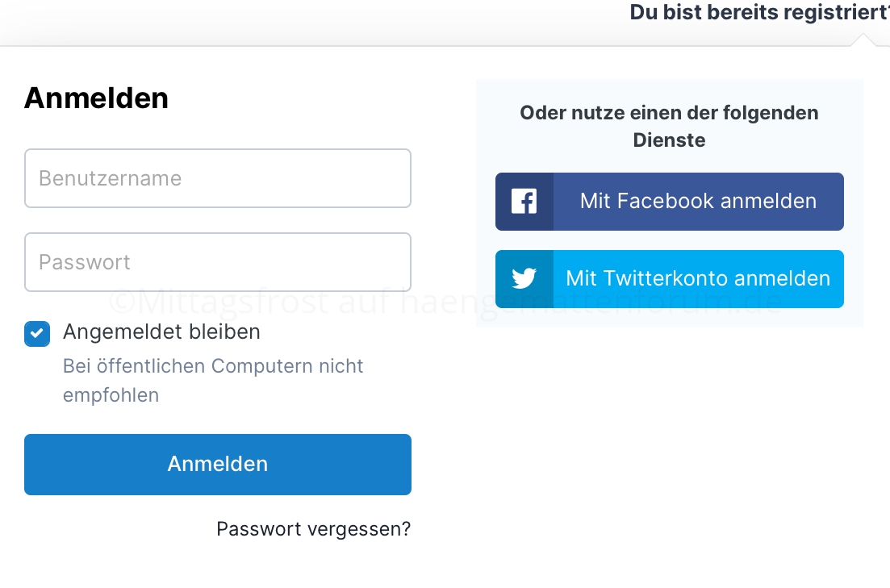This screenshot has width=890, height=588.
Task: Click the bold "Anmelden" form heading
Action: click(x=96, y=98)
